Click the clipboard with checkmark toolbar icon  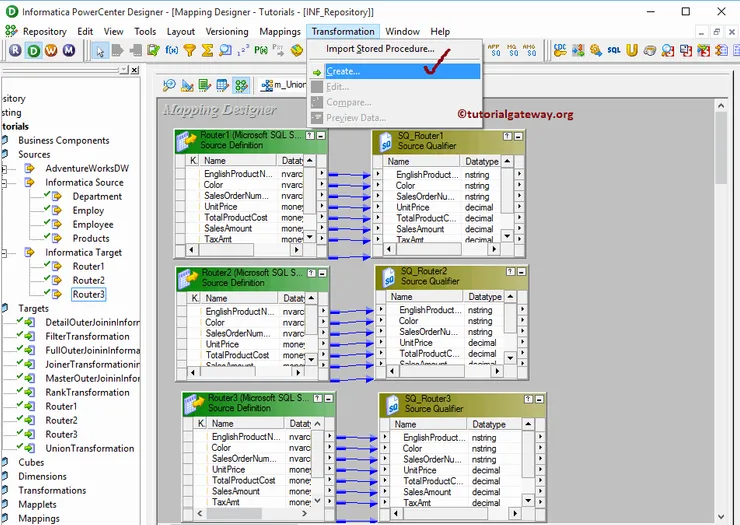tap(153, 50)
